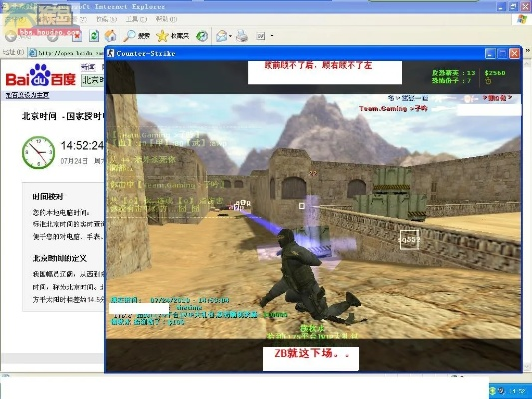
Task: Print the page with printer icon
Action: (x=242, y=36)
